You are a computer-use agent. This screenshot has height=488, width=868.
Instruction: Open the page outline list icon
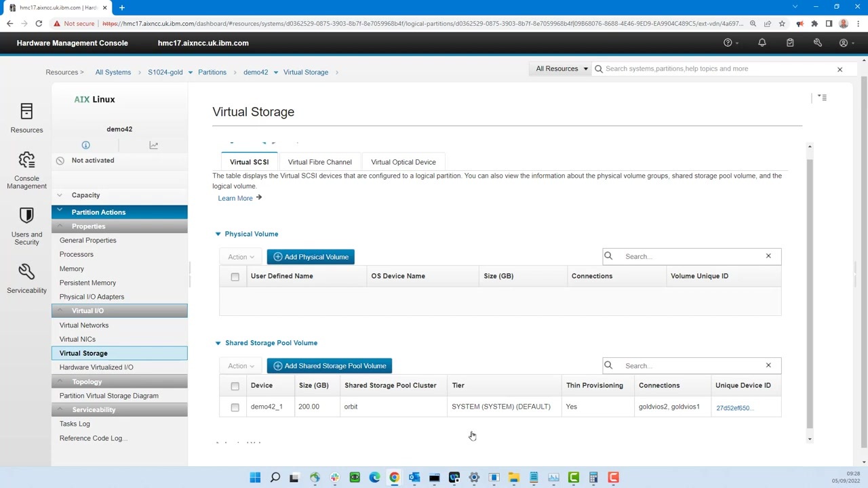coord(822,98)
